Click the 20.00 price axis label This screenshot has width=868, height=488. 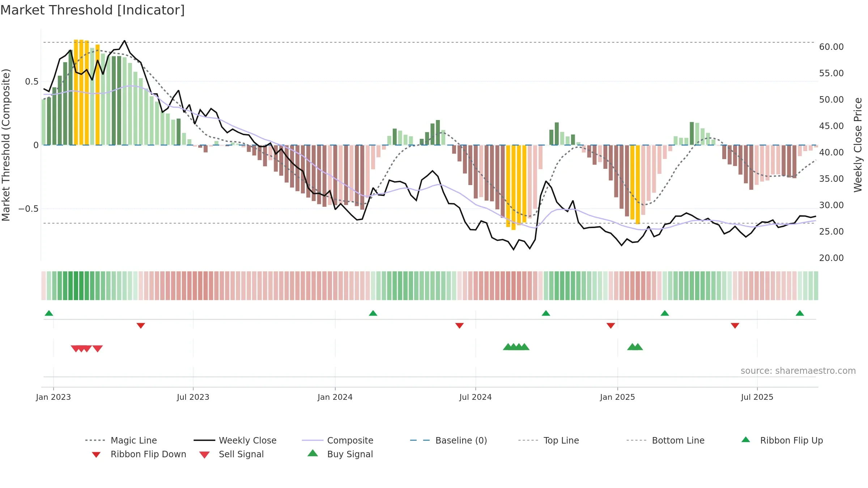pyautogui.click(x=831, y=258)
